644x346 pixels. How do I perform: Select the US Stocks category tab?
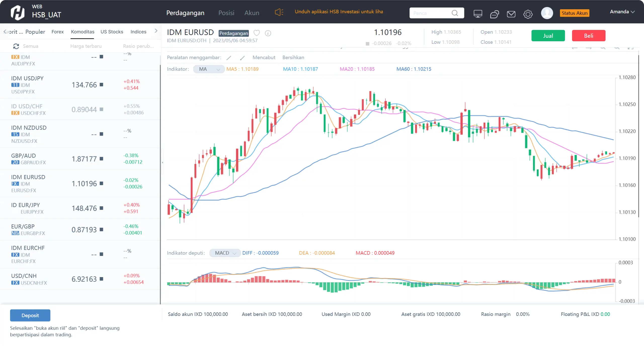click(112, 32)
